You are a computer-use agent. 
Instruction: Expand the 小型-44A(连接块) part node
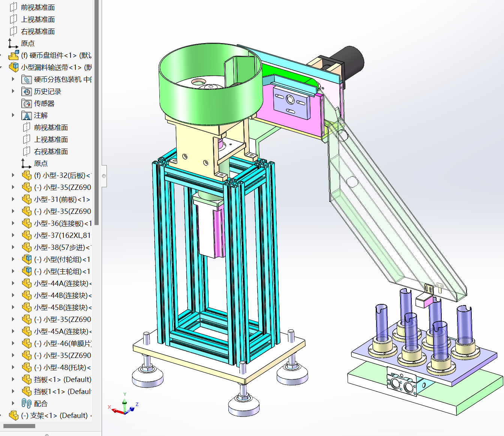tap(13, 283)
